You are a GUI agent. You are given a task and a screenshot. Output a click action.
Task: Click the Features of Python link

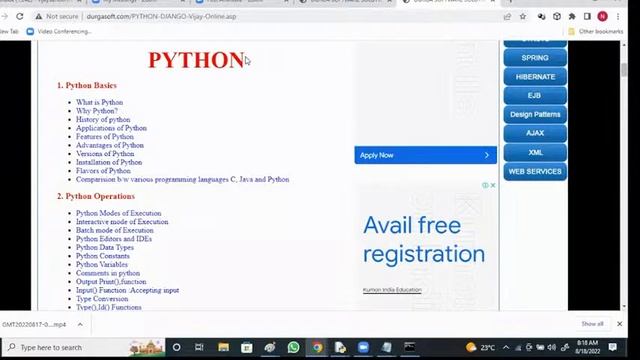tap(104, 137)
